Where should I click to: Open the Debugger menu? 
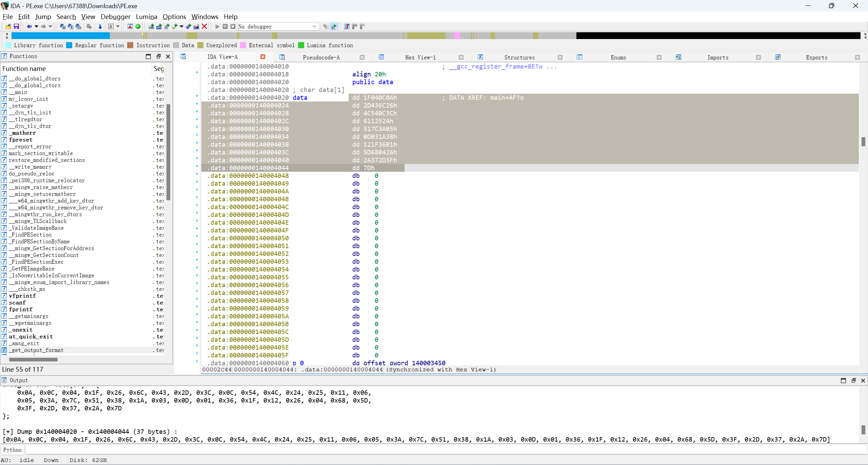(115, 17)
